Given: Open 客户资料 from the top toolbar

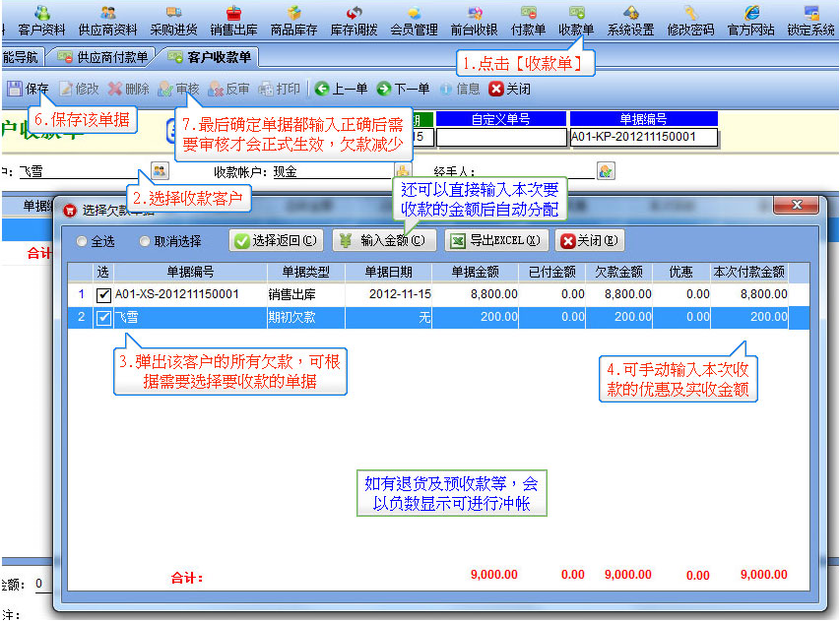Looking at the screenshot, I should click(x=41, y=21).
